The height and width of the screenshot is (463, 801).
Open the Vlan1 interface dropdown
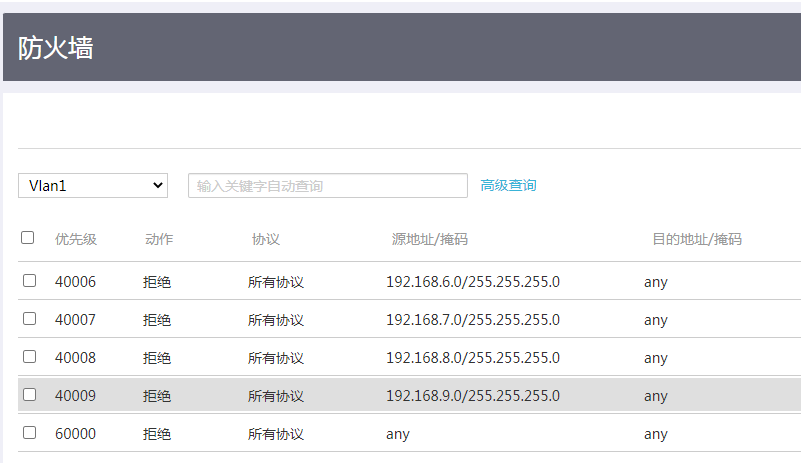[x=93, y=185]
